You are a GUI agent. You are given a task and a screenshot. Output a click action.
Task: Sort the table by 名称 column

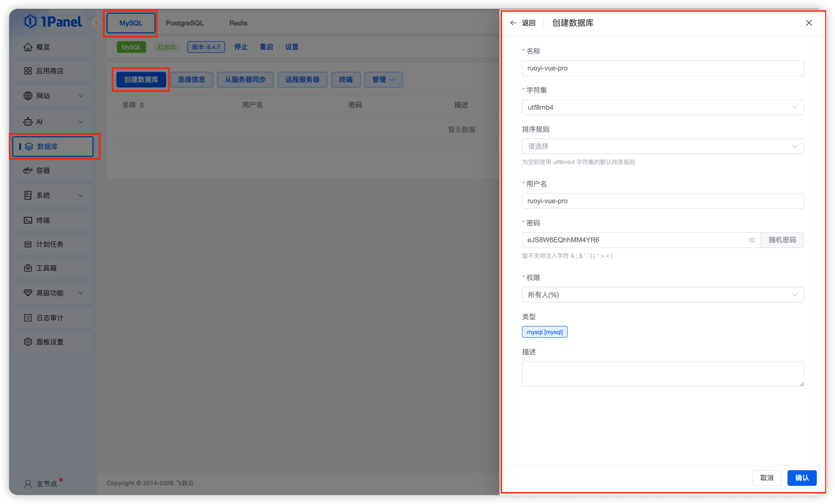point(142,105)
